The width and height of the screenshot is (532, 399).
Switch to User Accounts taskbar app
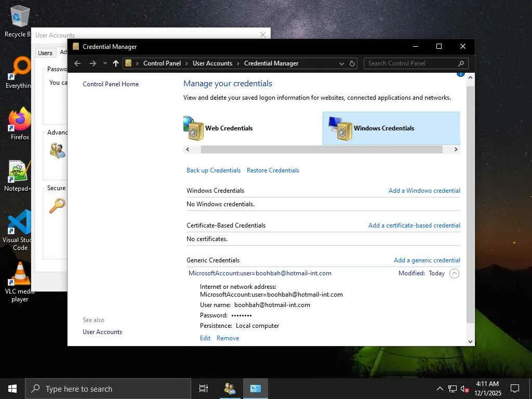click(x=230, y=389)
